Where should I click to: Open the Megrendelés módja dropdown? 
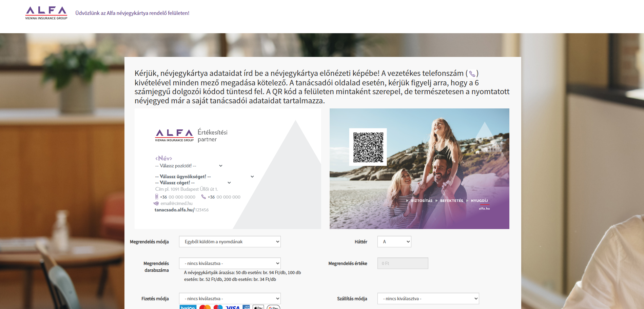[230, 242]
